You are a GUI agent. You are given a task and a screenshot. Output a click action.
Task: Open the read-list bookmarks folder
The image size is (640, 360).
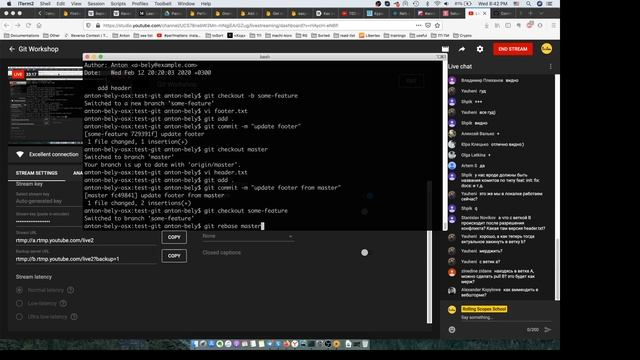point(344,36)
